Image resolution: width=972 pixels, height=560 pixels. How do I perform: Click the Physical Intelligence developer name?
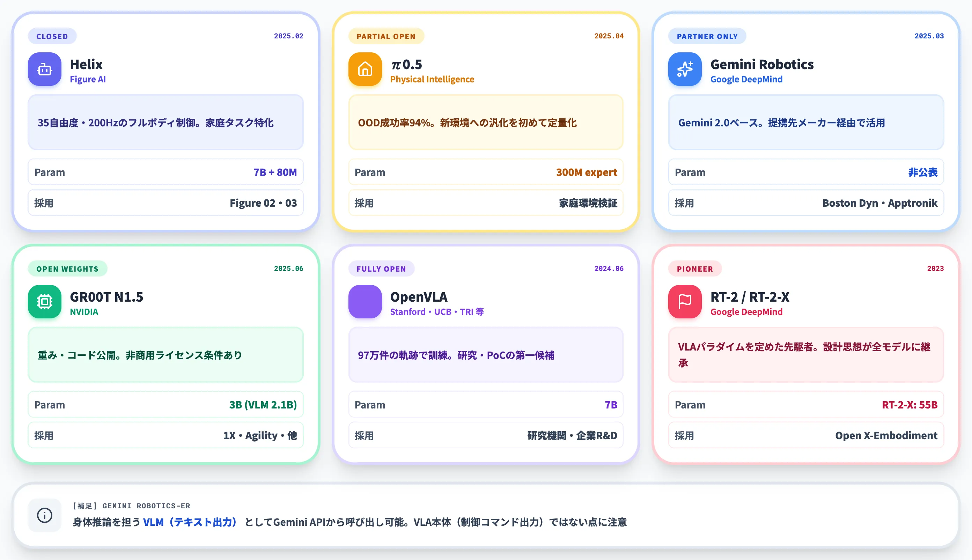click(432, 79)
